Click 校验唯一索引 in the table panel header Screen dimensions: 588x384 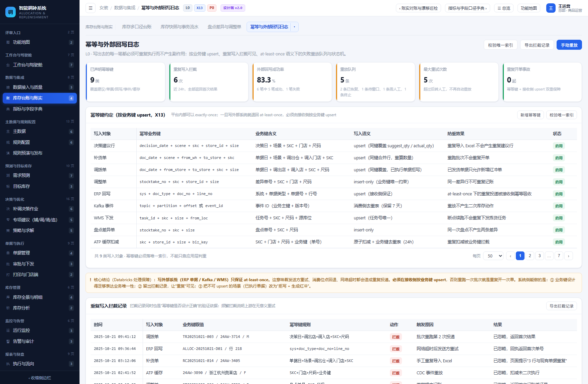pos(561,115)
